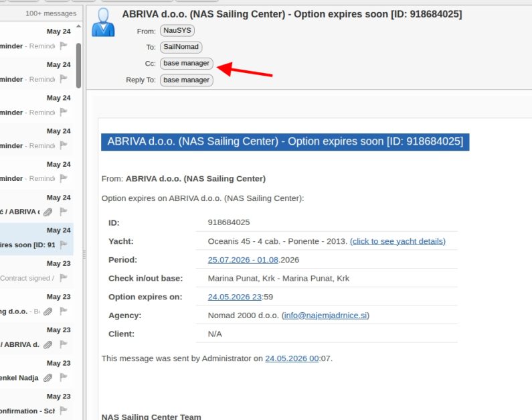The image size is (532, 420).
Task: Flag the 'ng d.o.o.' message row
Action: click(64, 311)
